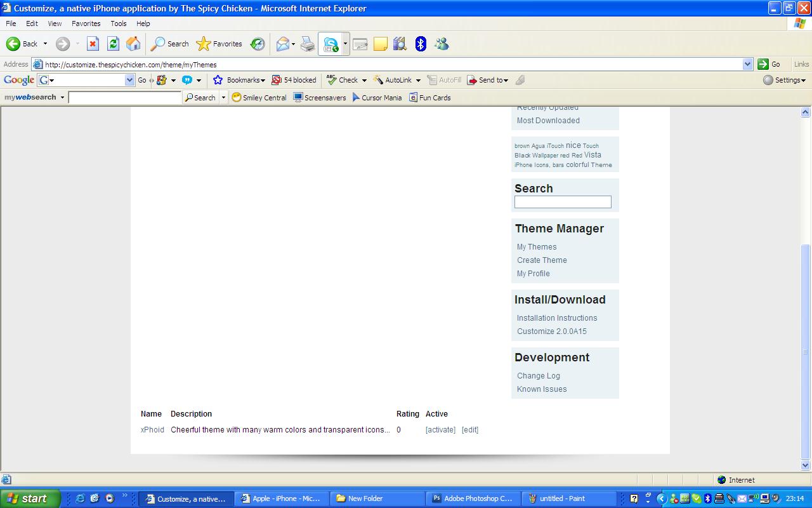Screen dimensions: 812x508
Task: Activate the xPhoid theme
Action: [x=440, y=430]
